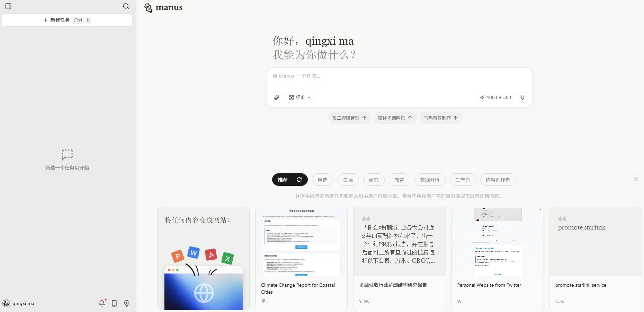The height and width of the screenshot is (312, 644).
Task: Open the sidebar search icon
Action: click(126, 6)
